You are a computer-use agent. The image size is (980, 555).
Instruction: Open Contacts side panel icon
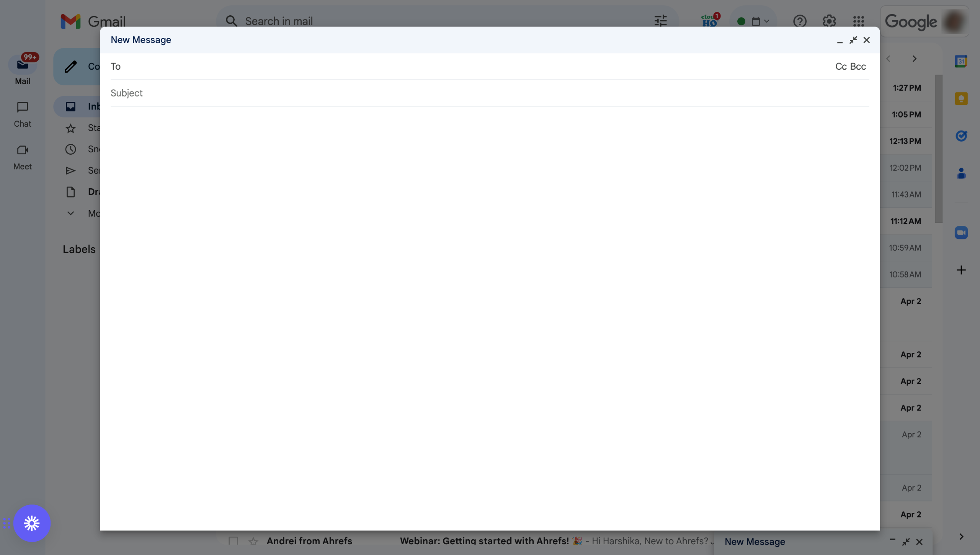click(961, 173)
